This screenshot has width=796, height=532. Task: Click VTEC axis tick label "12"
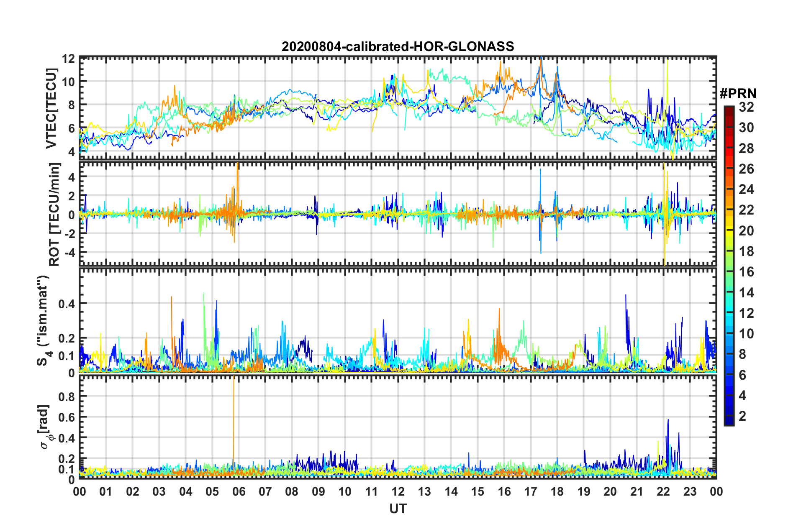coord(68,59)
